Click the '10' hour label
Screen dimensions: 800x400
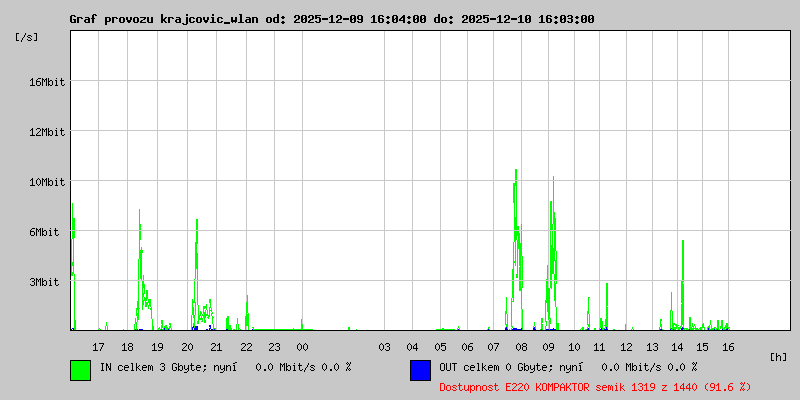[574, 347]
